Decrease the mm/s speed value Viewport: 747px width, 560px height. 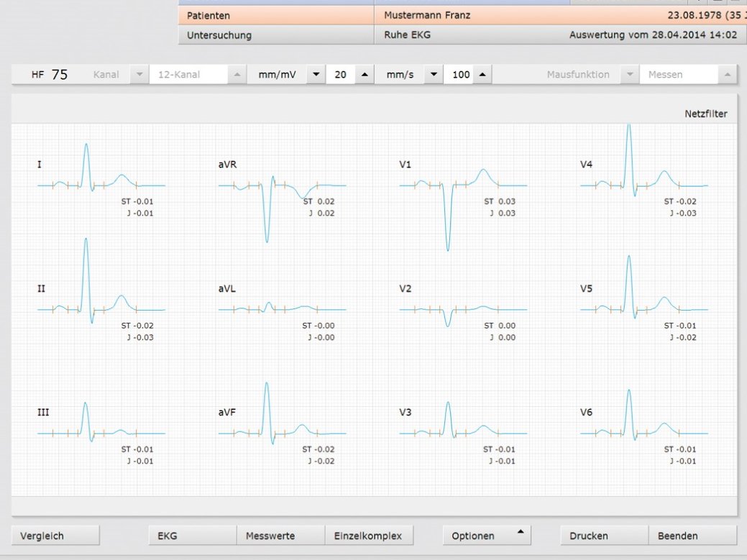[x=434, y=75]
